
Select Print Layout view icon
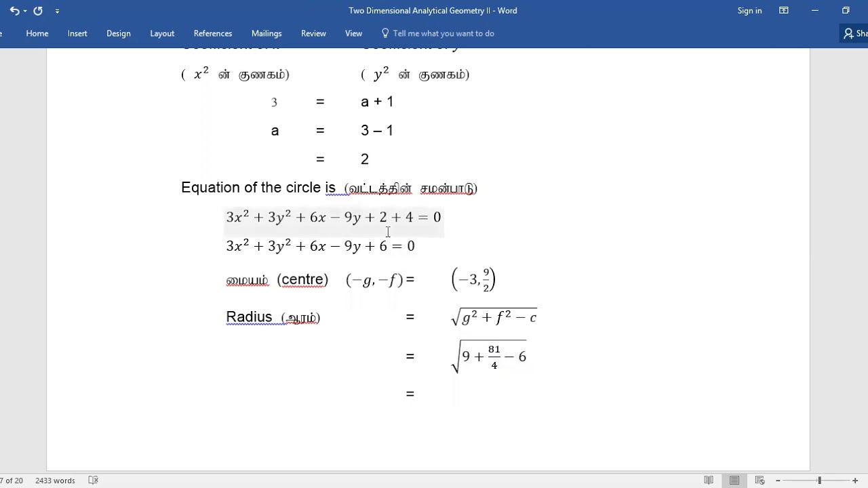click(734, 481)
